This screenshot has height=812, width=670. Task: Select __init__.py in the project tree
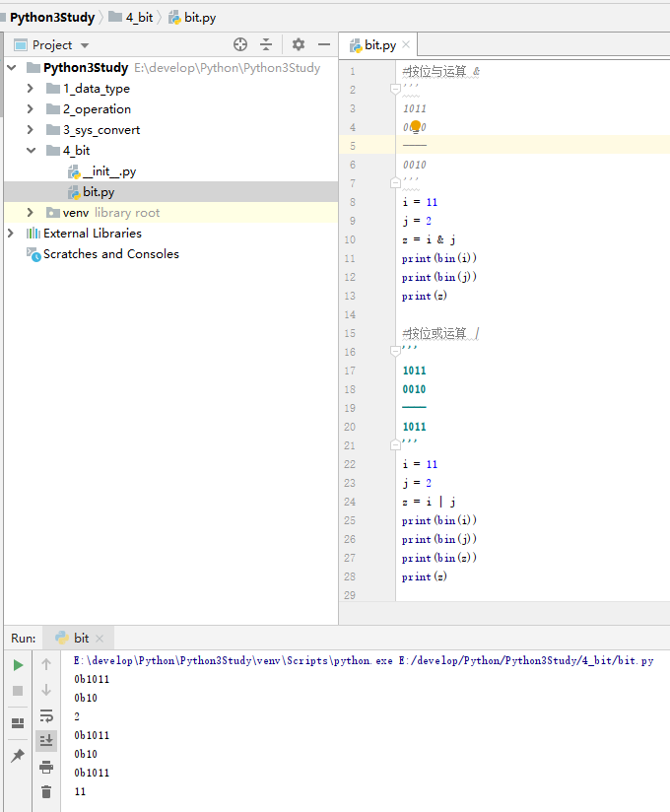point(108,171)
